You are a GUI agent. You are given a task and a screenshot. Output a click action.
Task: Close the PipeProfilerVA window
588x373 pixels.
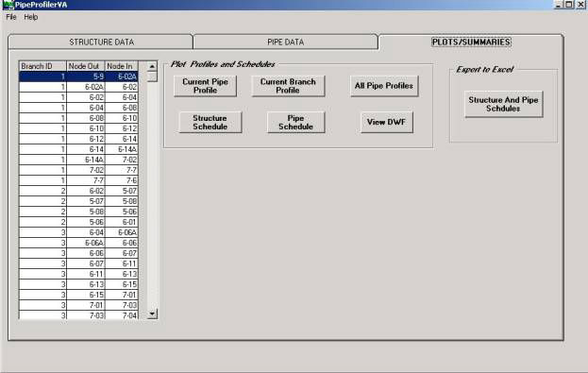click(x=580, y=5)
